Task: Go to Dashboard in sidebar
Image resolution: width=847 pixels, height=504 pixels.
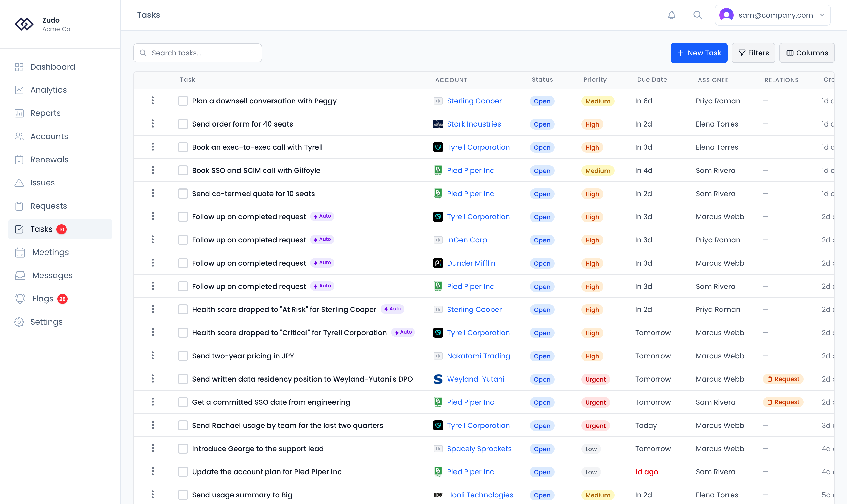Action: coord(60,67)
